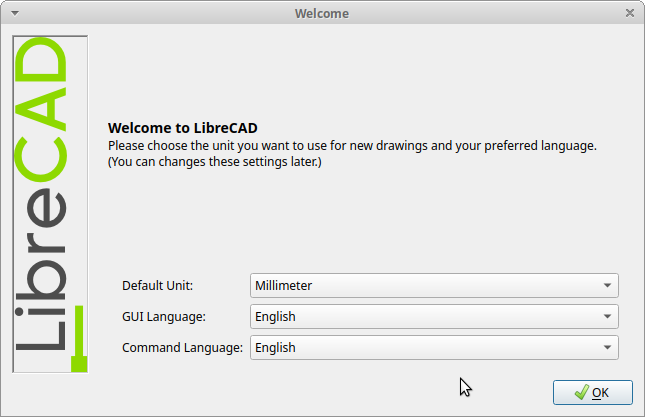Expand the Default Unit dropdown arrow
Viewport: 645px width, 417px height.
pyautogui.click(x=607, y=285)
